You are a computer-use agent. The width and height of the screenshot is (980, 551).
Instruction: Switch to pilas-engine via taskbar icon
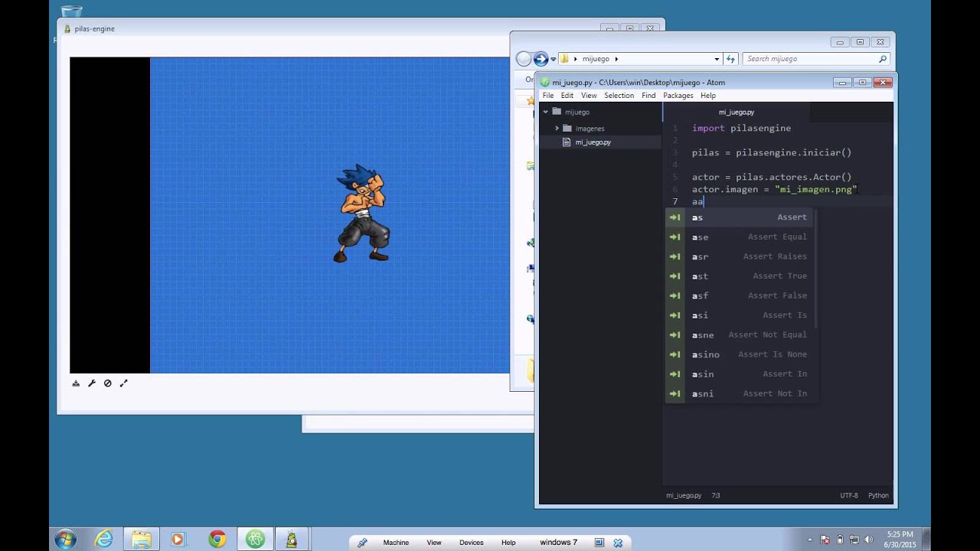click(x=292, y=540)
